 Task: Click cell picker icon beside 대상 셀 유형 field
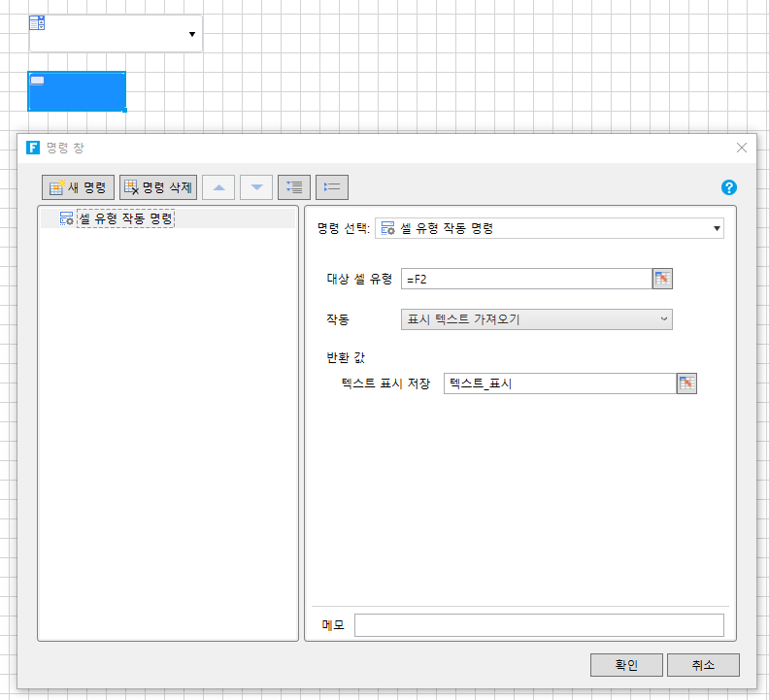pos(662,279)
